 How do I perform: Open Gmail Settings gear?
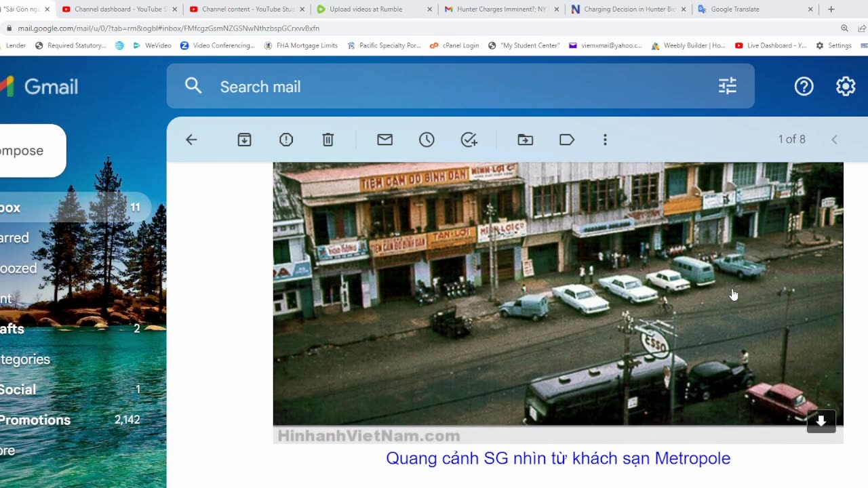tap(846, 86)
